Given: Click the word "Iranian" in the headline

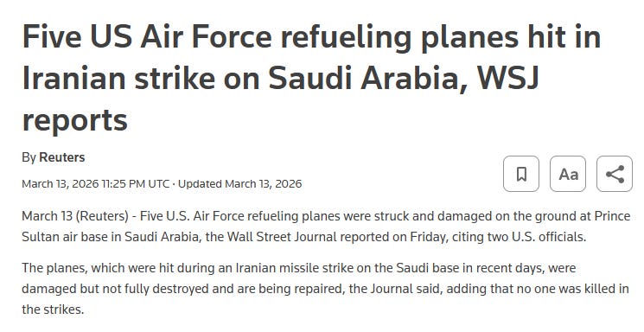Looking at the screenshot, I should (74, 78).
